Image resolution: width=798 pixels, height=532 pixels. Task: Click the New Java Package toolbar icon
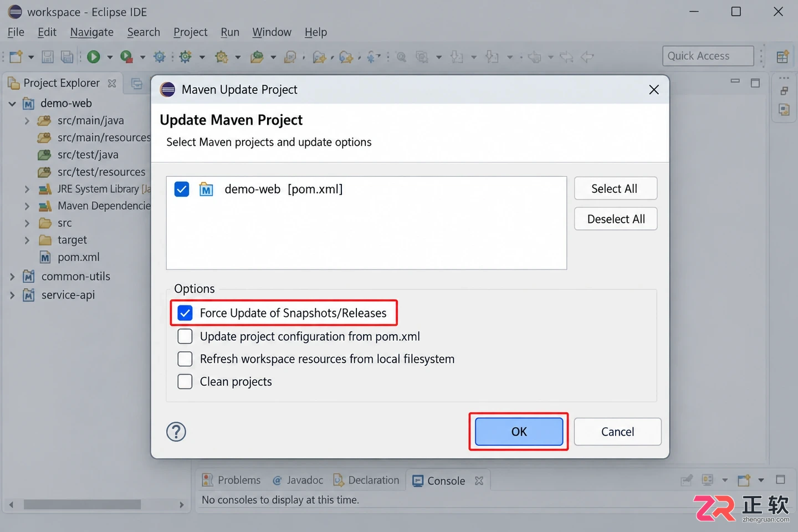(222, 57)
